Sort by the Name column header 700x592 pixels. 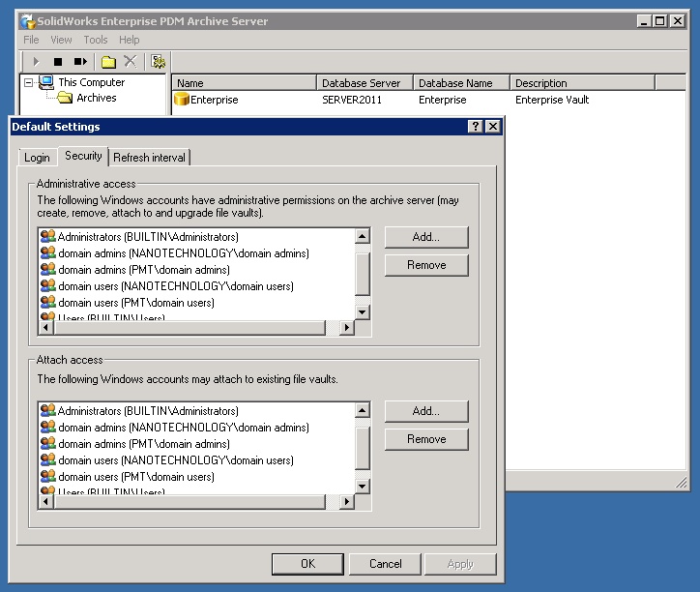tap(245, 83)
